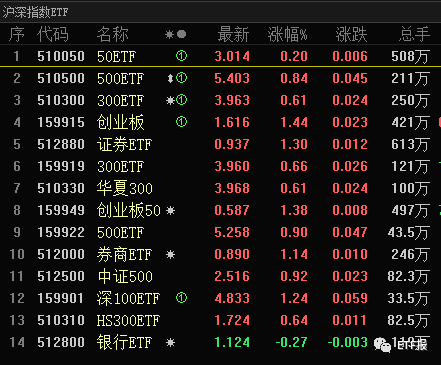The height and width of the screenshot is (365, 441).
Task: Sort by the 总手 column header
Action: tap(414, 34)
